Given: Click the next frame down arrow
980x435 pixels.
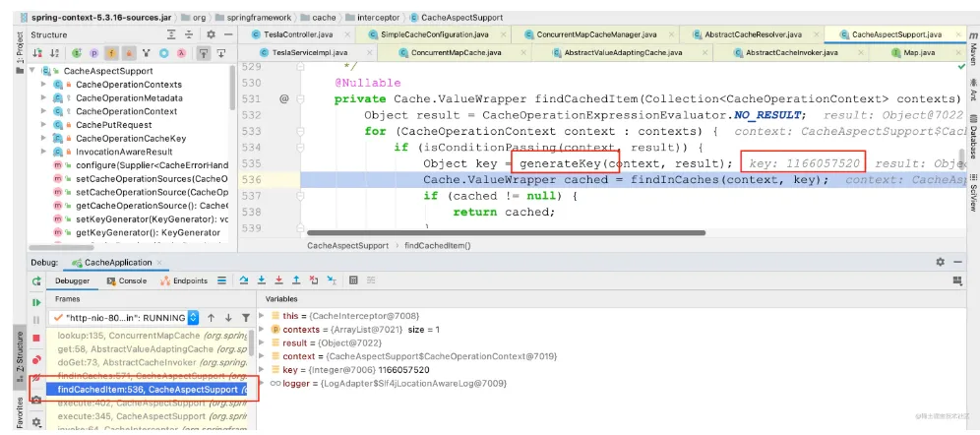Looking at the screenshot, I should click(228, 318).
